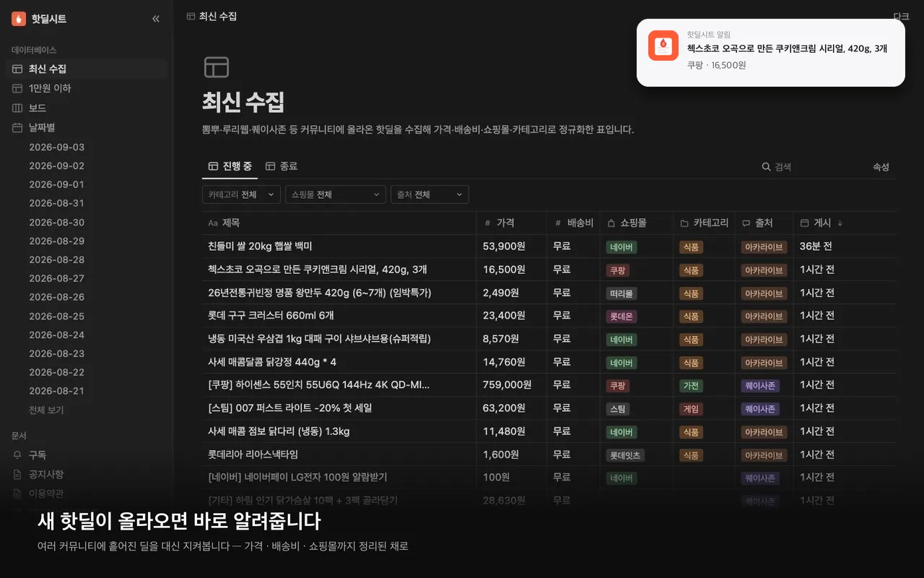The image size is (924, 578).
Task: Open the 핫딜시트 알림 notification popup
Action: click(771, 53)
